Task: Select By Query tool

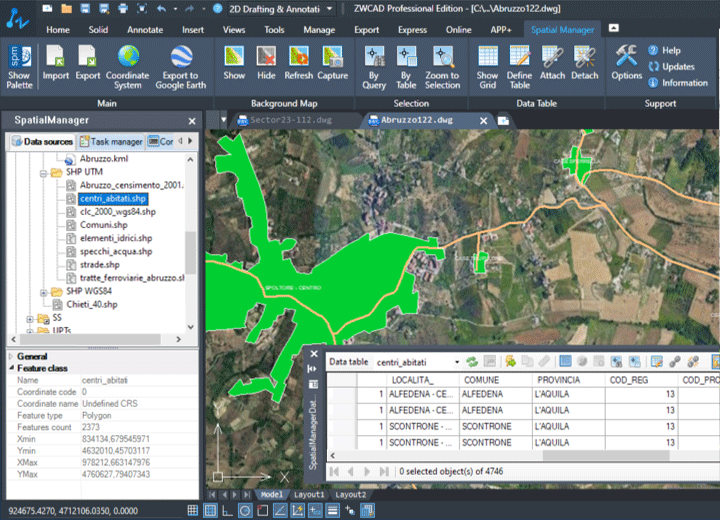Action: tap(374, 67)
